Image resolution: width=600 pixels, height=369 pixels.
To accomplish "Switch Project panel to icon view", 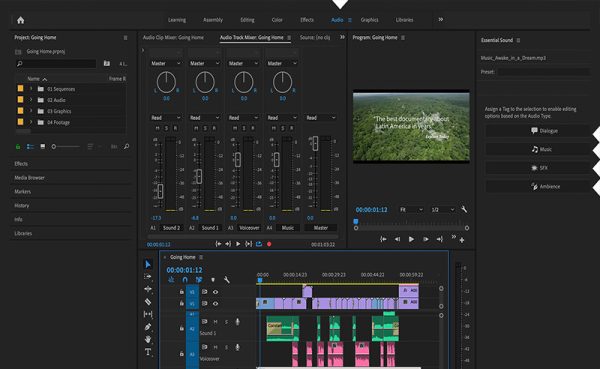I will (42, 147).
